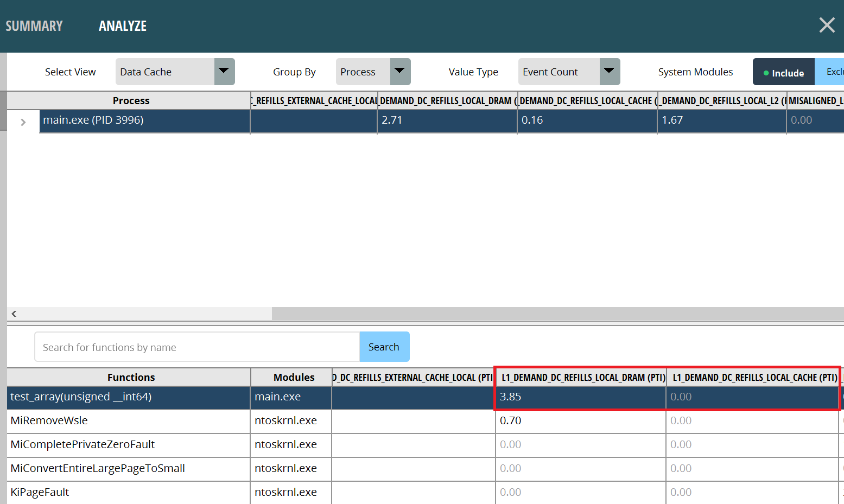Screen dimensions: 844x504
Task: Open the Select View Data Cache dropdown
Action: [175, 72]
